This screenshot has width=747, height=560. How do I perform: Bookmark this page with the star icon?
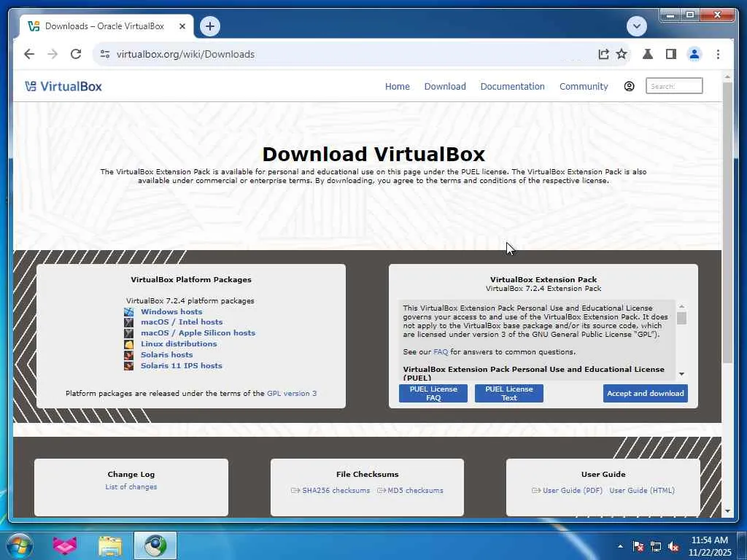coord(622,54)
